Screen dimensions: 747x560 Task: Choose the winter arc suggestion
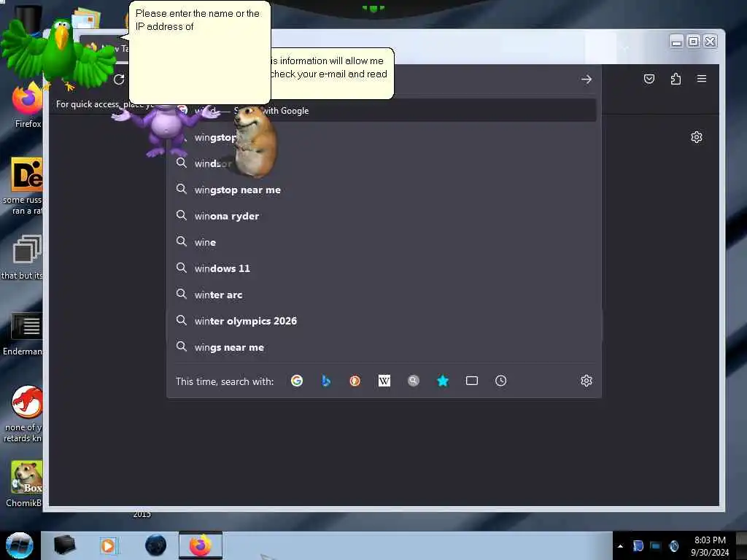pyautogui.click(x=384, y=295)
